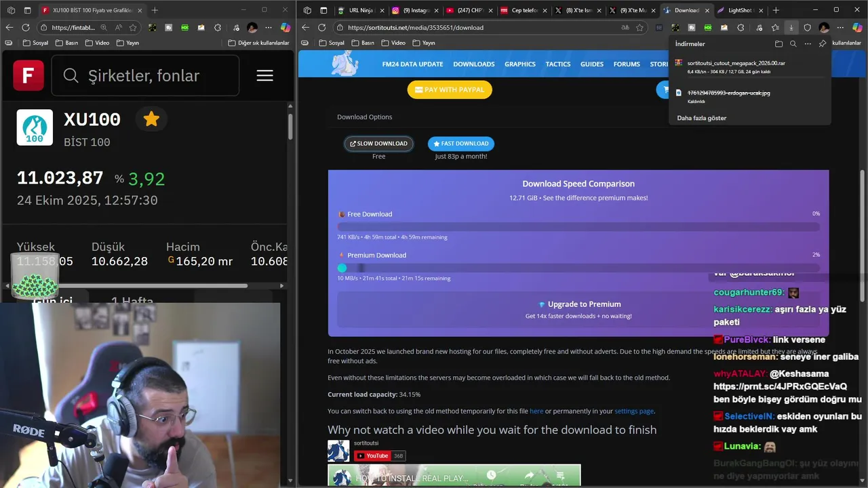Click the sortitoutsi_cutout_megapack_2026.00.rar download entry
This screenshot has height=488, width=868.
pyautogui.click(x=749, y=66)
